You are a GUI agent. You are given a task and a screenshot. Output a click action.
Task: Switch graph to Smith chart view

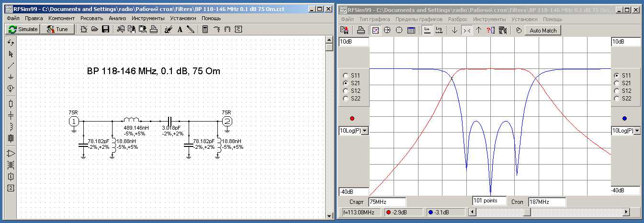[x=387, y=30]
